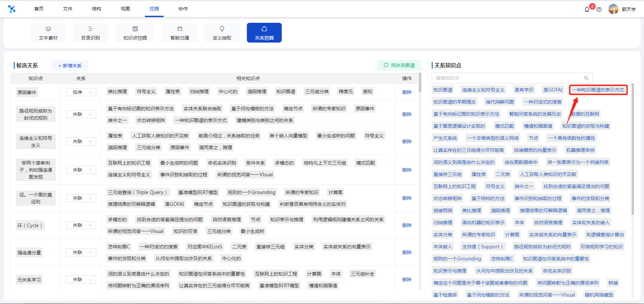This screenshot has width=644, height=304.
Task: Select 知识图谱 in 关系知识点 panel
Action: coord(443,90)
